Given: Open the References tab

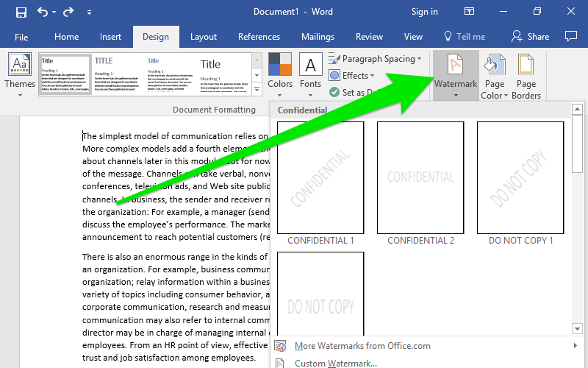Looking at the screenshot, I should (259, 37).
